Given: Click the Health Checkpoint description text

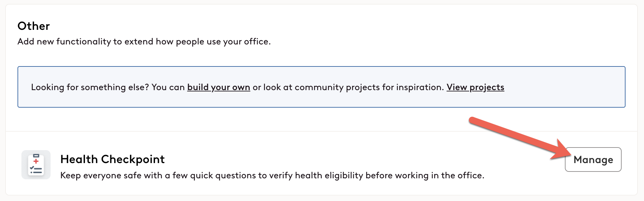Looking at the screenshot, I should [x=272, y=175].
